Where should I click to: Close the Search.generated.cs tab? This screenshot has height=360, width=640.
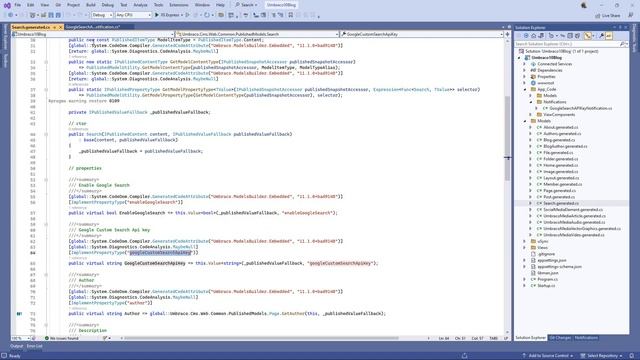[x=60, y=27]
